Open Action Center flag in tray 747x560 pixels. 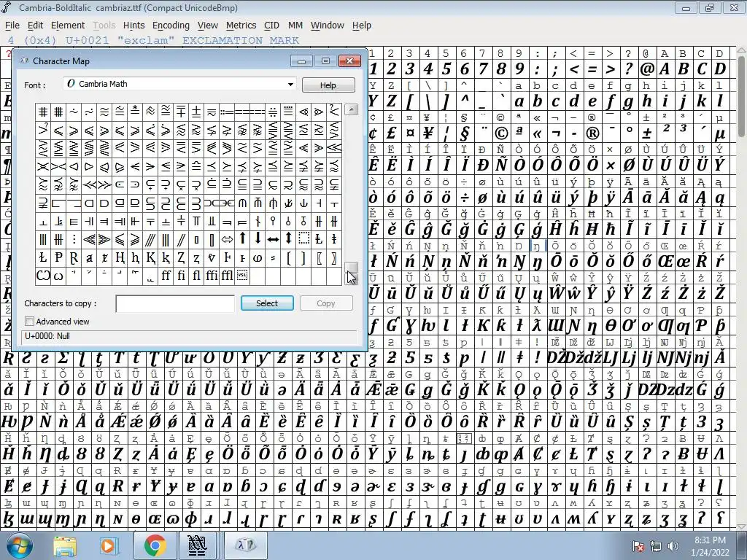(x=638, y=545)
